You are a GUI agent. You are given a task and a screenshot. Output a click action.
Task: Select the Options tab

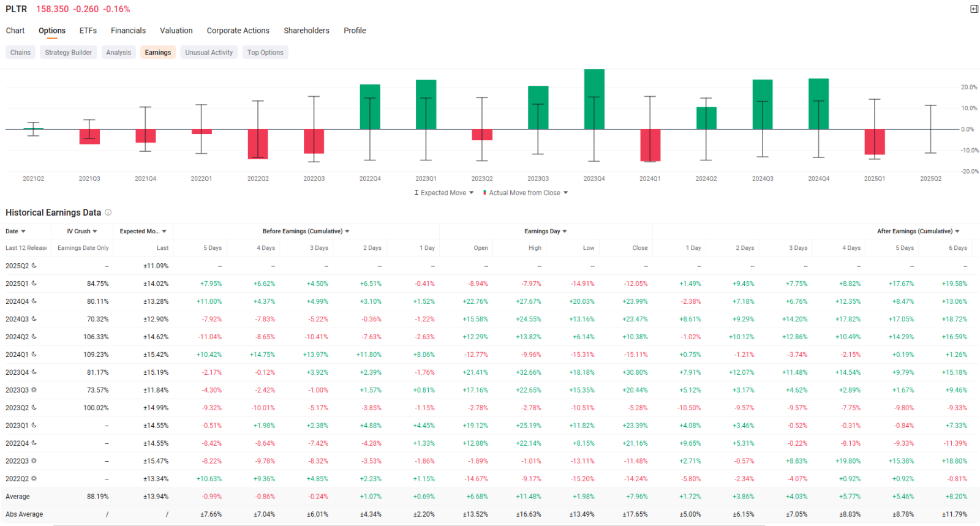(x=52, y=31)
